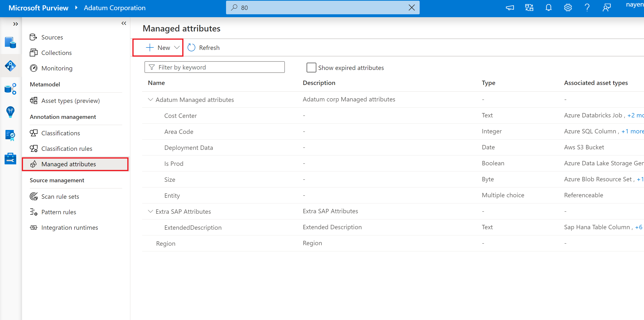Open the Data Map icon in left rail

tap(10, 66)
